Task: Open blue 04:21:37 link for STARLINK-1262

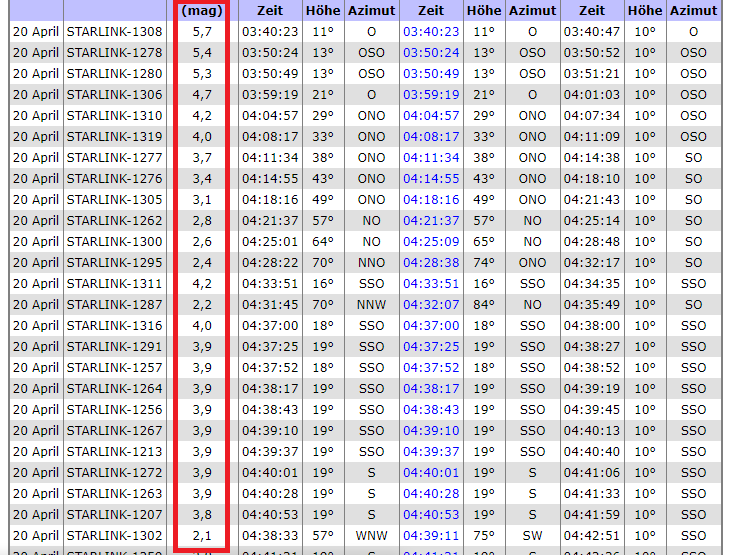Action: (x=431, y=220)
